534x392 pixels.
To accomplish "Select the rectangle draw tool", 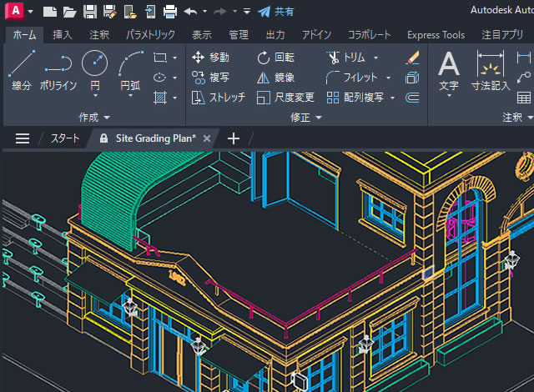I will (x=159, y=58).
